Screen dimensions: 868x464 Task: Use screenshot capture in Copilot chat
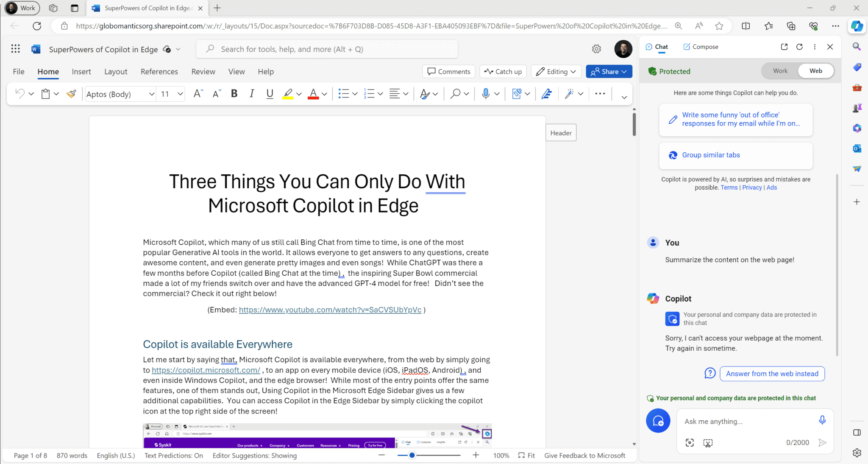(x=708, y=442)
